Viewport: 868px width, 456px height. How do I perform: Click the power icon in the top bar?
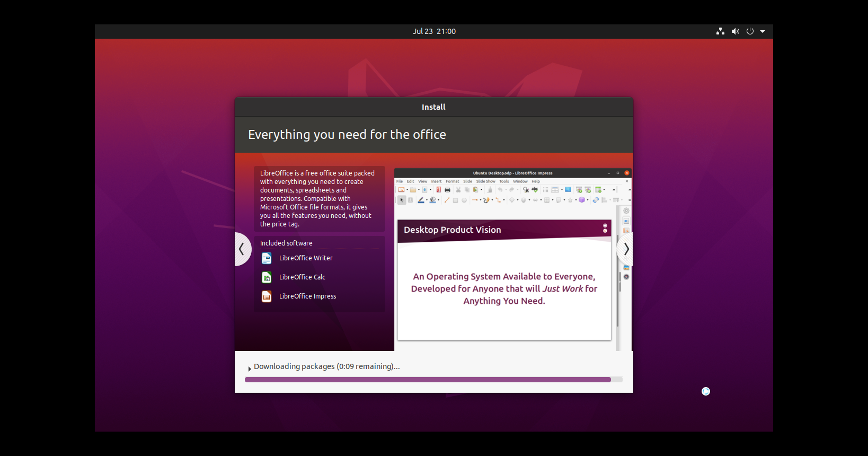[750, 31]
